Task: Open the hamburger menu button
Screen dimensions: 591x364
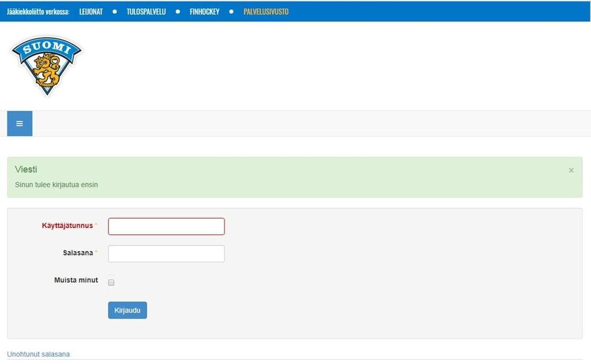Action: (20, 123)
